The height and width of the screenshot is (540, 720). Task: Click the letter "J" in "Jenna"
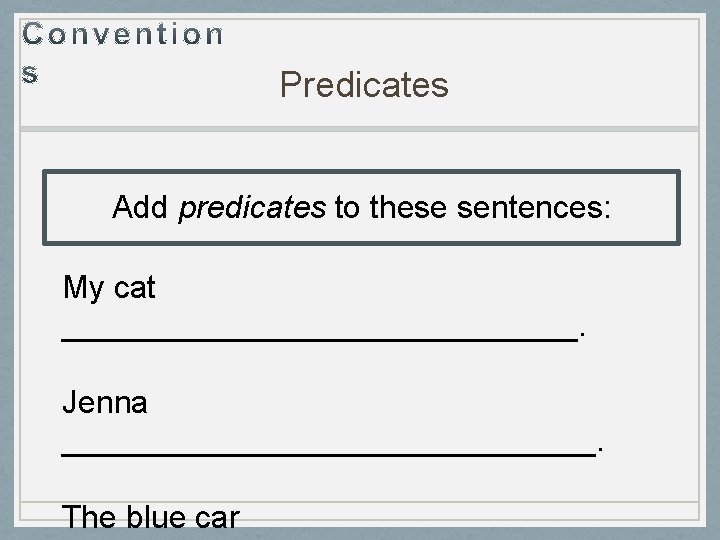[70, 403]
